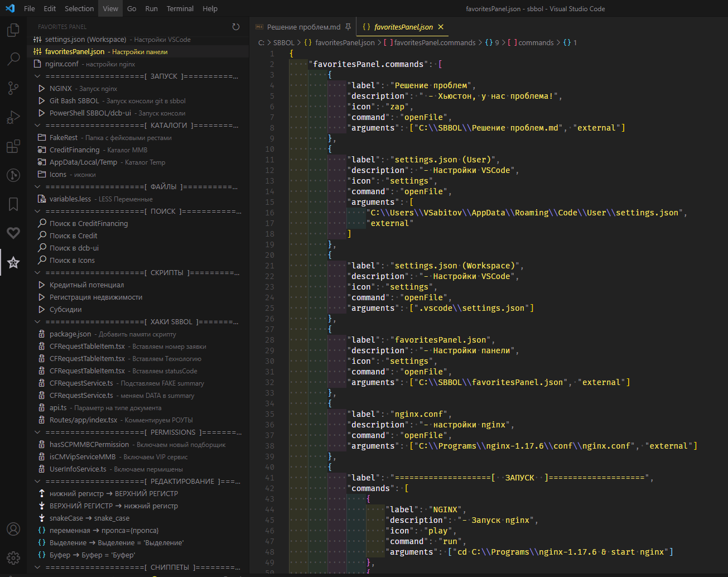
Task: Click line number 41 in editor gutter
Action: [269, 478]
